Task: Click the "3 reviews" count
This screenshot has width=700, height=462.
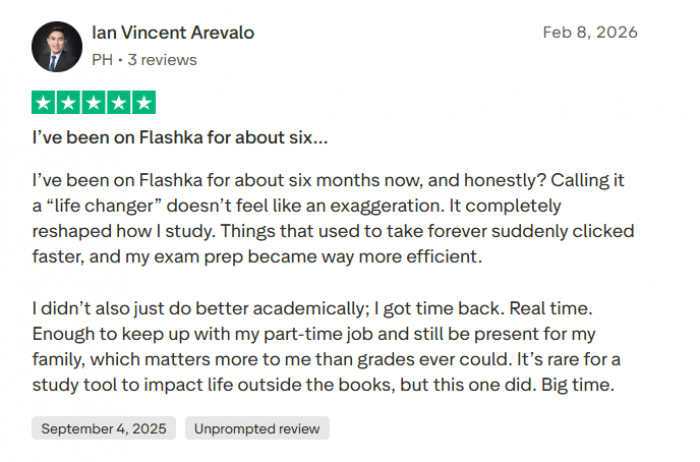Action: (x=161, y=60)
